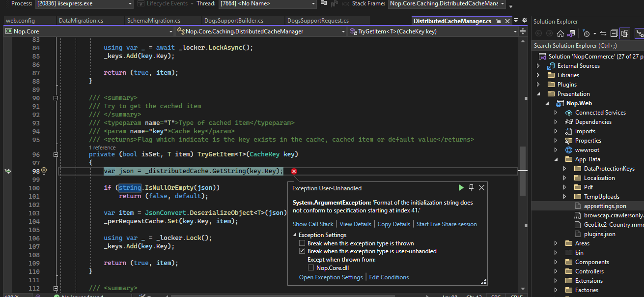Click Collapse All icon in Solution Explorer
The height and width of the screenshot is (297, 644).
point(614,33)
